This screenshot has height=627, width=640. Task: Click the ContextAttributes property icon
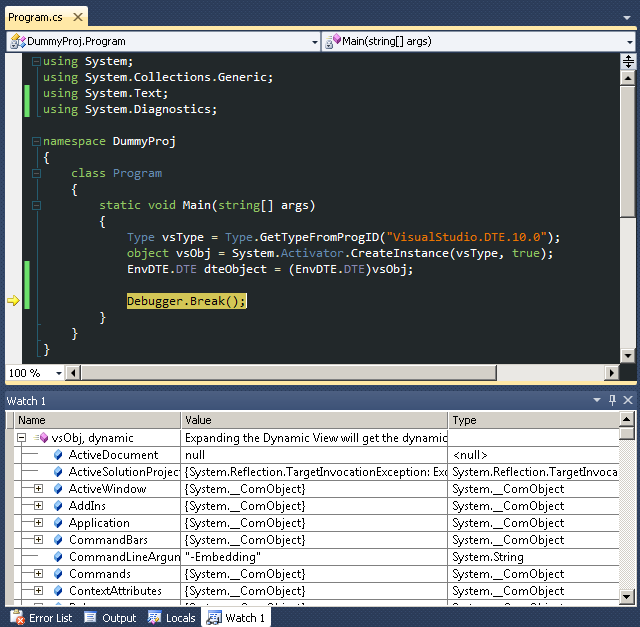[x=58, y=591]
